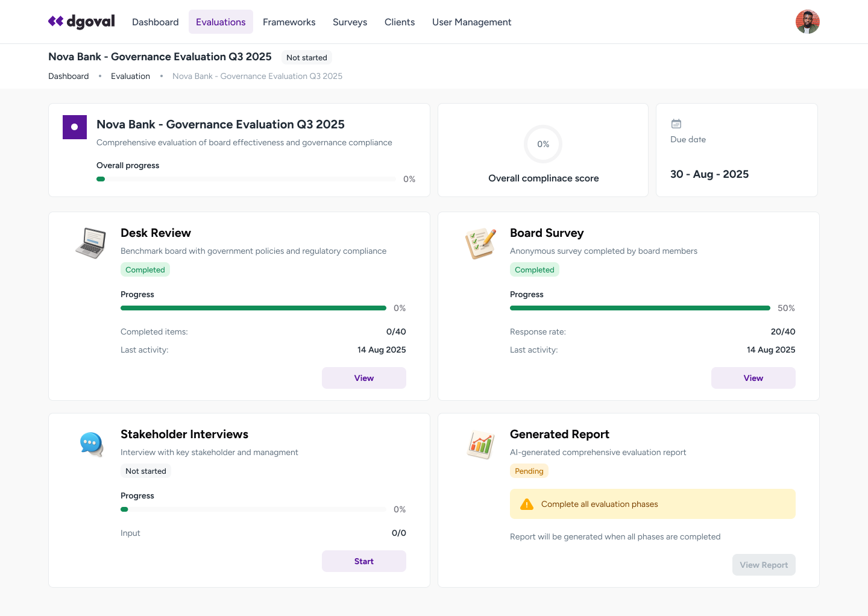Screen dimensions: 868x616
Task: Open the User Management tab
Action: pyautogui.click(x=471, y=22)
